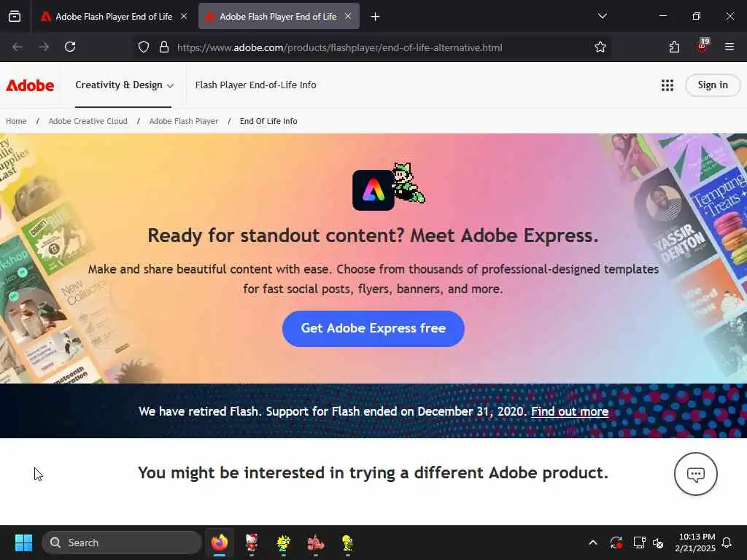Click the ad blocker extension badge icon
This screenshot has width=747, height=560.
tap(703, 46)
